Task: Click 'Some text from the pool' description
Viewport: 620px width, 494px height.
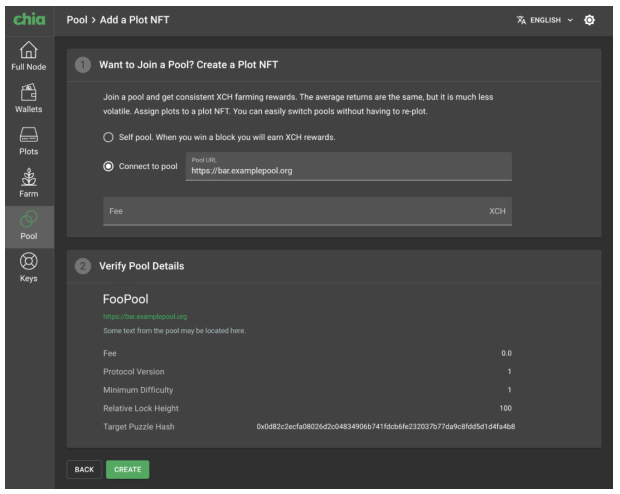Action: point(174,331)
